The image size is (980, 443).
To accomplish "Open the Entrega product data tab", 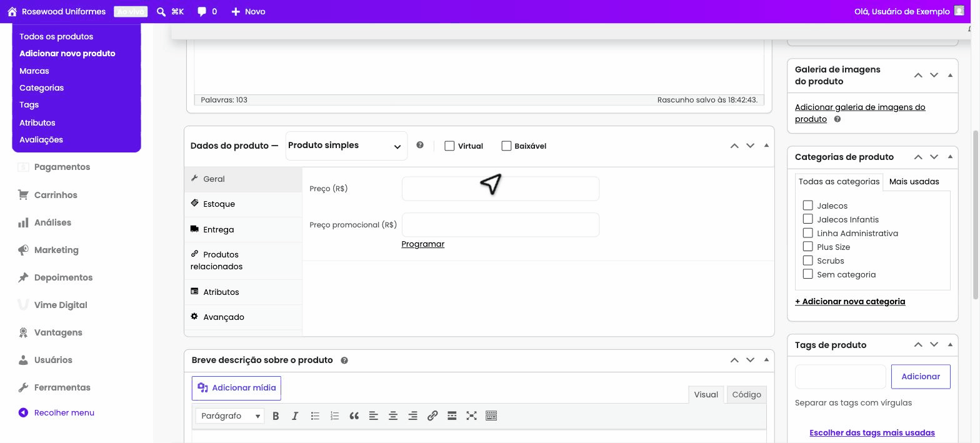I will pyautogui.click(x=243, y=229).
